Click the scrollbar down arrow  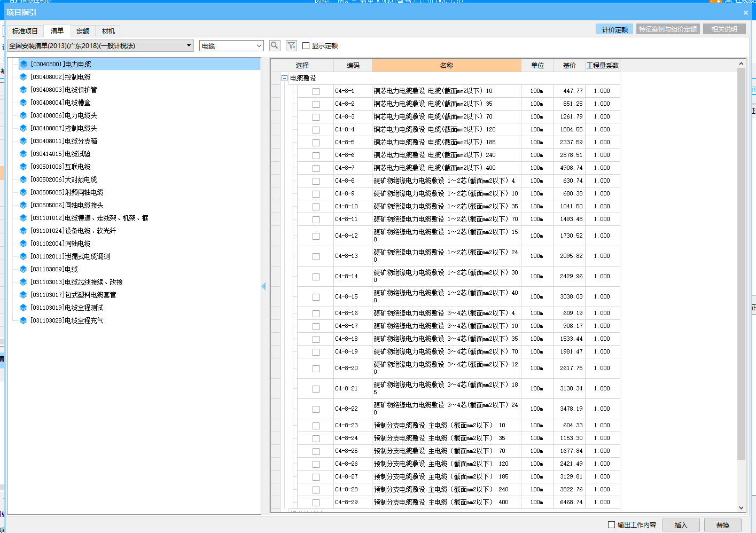pos(741,508)
